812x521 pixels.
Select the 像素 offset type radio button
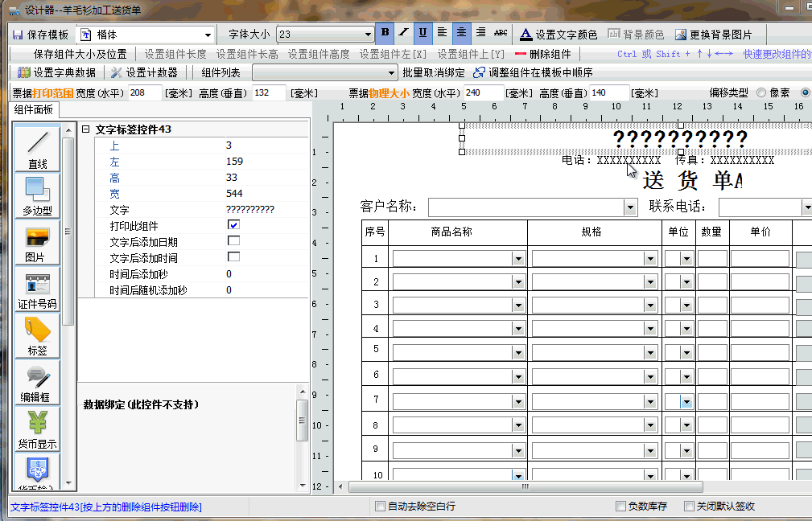click(761, 93)
